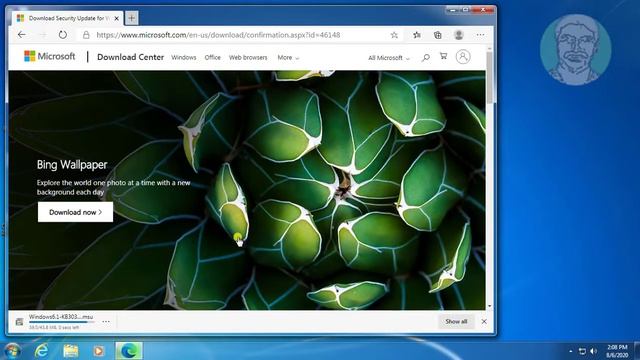This screenshot has width=640, height=360.
Task: Add this page to favorites star
Action: coord(394,35)
